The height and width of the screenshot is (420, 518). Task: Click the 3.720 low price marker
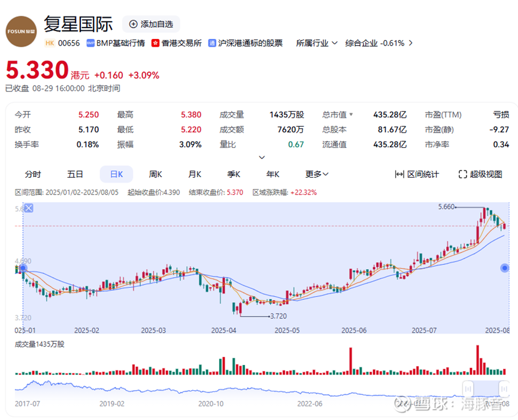coord(278,316)
